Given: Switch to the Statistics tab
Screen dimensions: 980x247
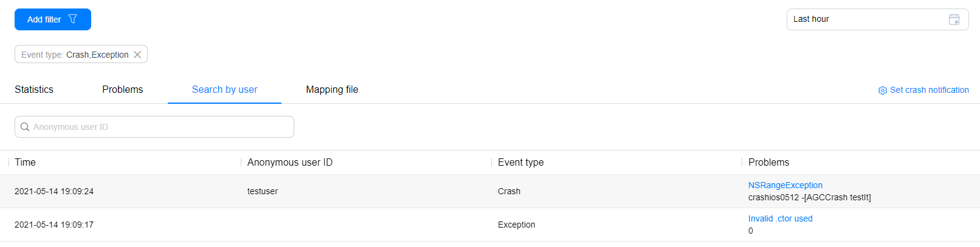Looking at the screenshot, I should point(34,90).
